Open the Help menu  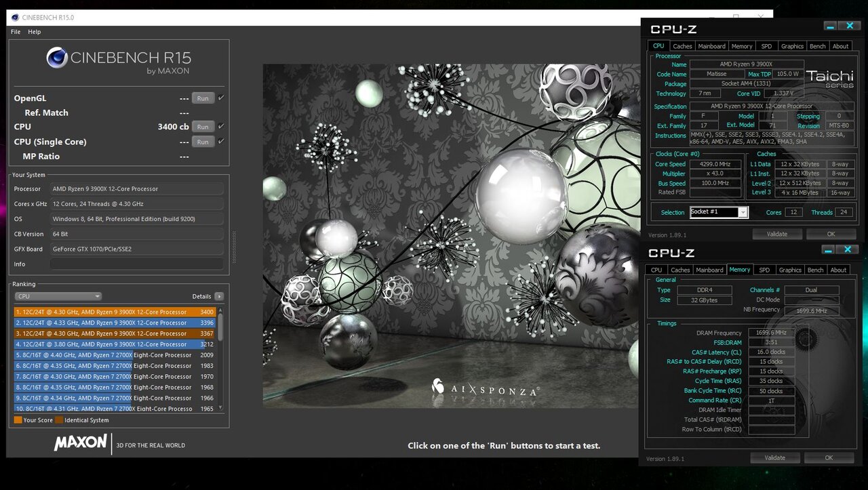pyautogui.click(x=34, y=32)
